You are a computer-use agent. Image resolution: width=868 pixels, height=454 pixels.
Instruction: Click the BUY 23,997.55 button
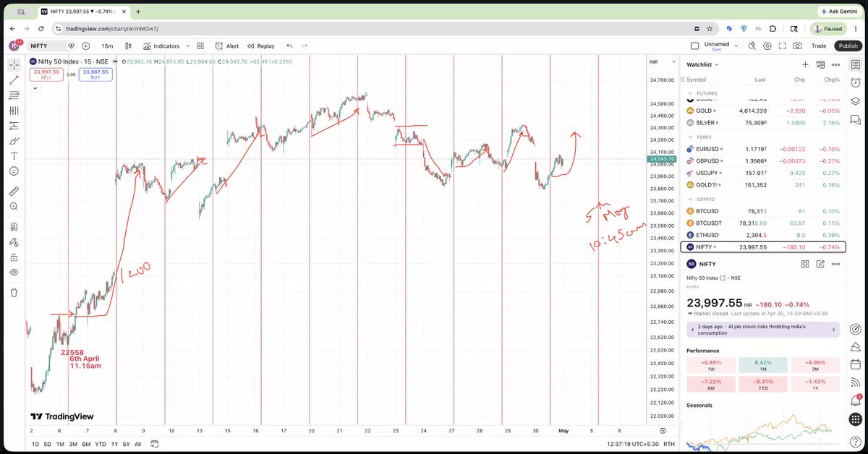click(x=95, y=74)
